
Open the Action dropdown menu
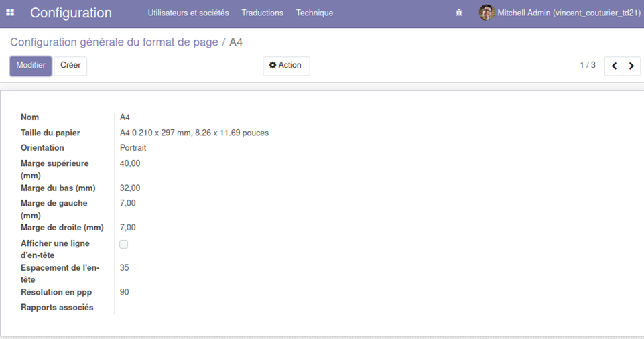click(x=285, y=66)
